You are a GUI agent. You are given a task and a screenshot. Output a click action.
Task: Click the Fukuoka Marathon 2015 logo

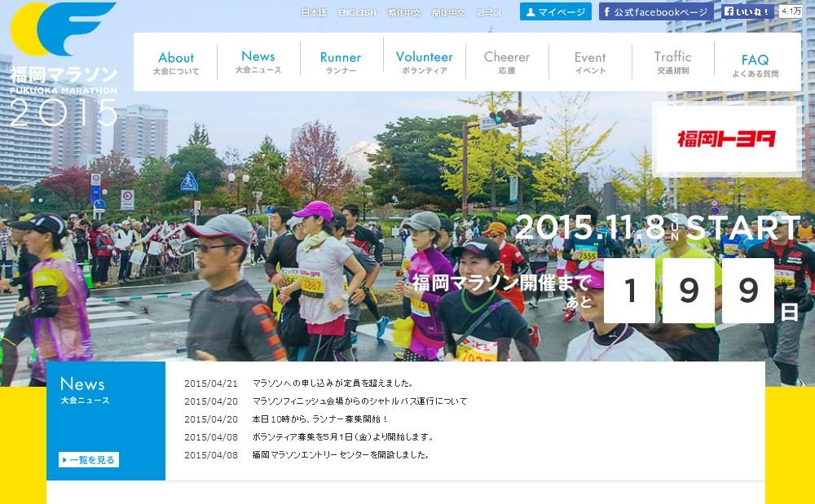[x=64, y=64]
